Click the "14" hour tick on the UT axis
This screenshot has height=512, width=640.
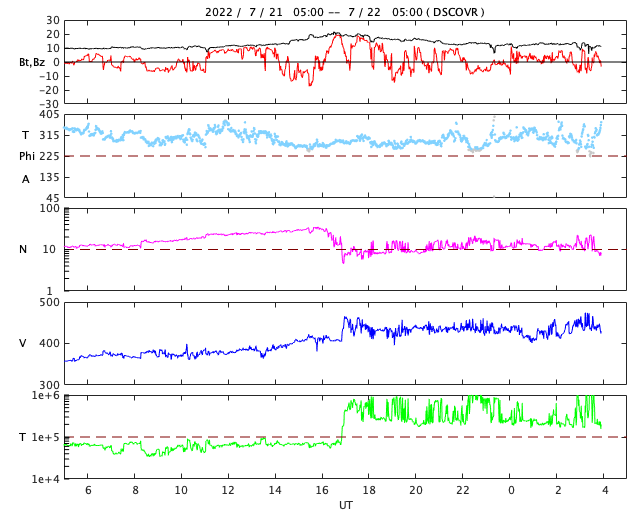tap(275, 490)
